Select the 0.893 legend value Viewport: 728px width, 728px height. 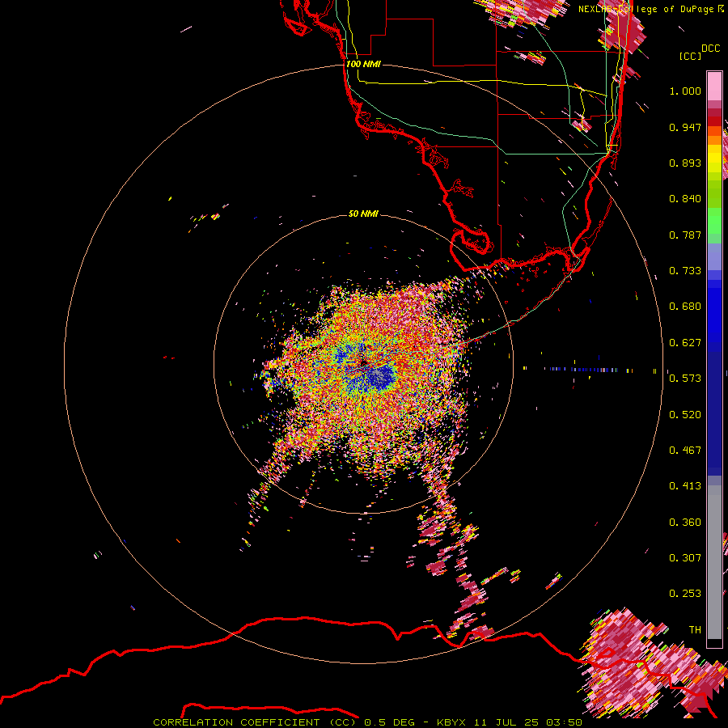pyautogui.click(x=685, y=163)
